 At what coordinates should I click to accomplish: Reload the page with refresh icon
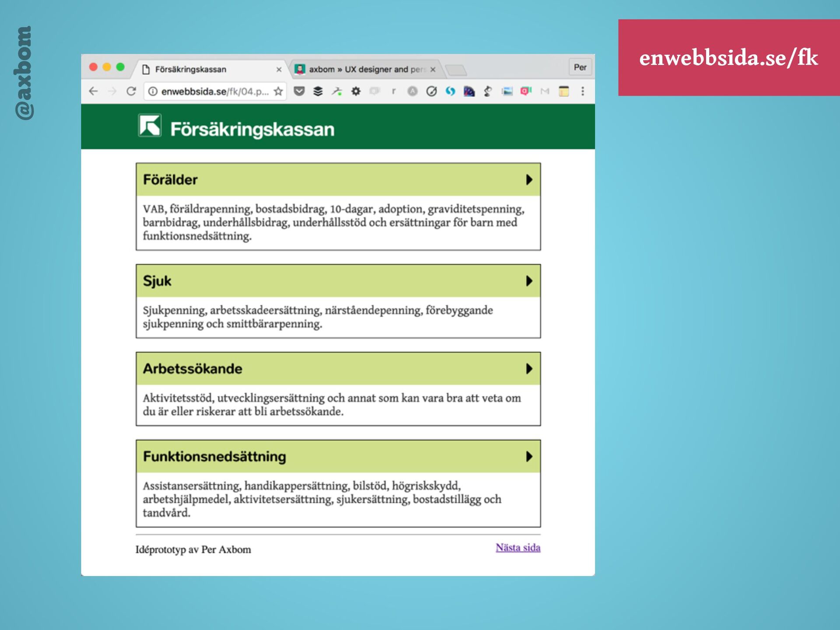click(131, 91)
